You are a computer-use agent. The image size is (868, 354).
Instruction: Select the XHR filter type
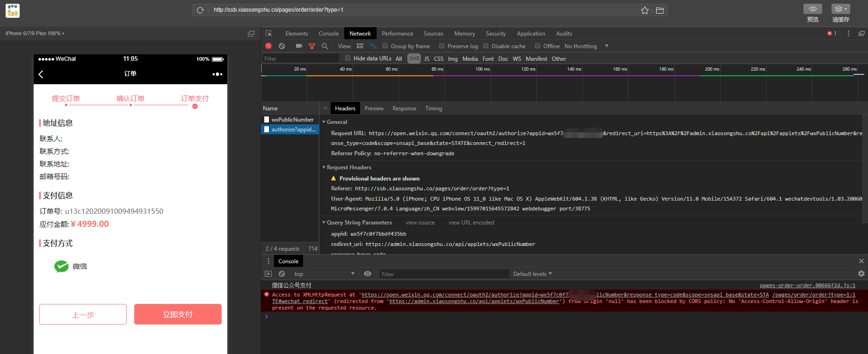point(414,58)
